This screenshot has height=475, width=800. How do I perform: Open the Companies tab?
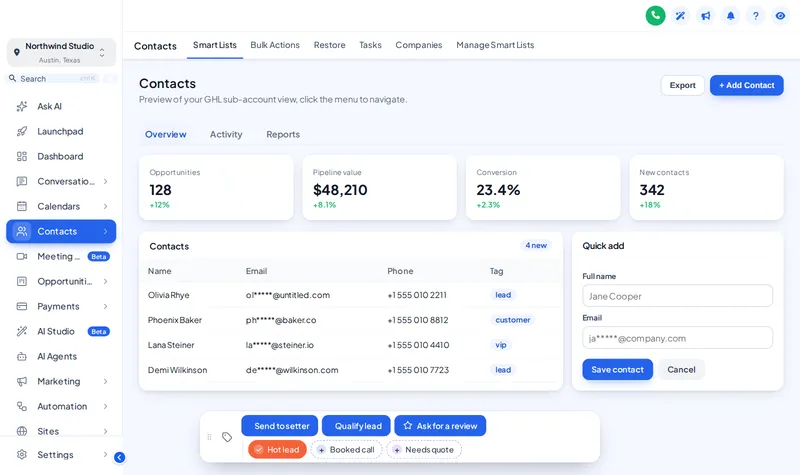click(x=419, y=45)
